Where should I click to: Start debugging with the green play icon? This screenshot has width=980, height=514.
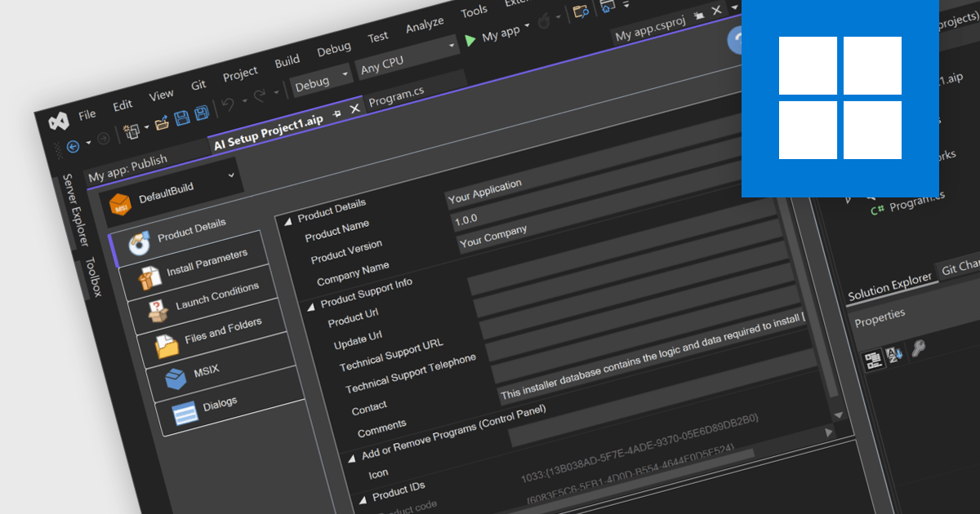point(470,39)
